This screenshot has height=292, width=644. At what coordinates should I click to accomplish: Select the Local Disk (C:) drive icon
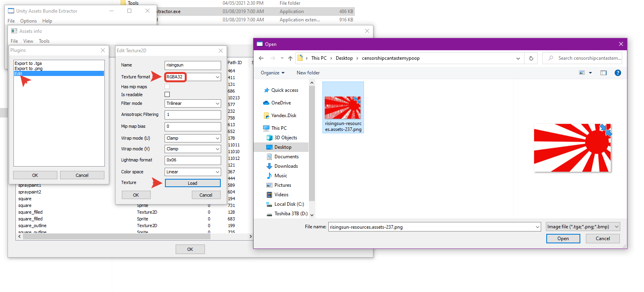coord(269,204)
